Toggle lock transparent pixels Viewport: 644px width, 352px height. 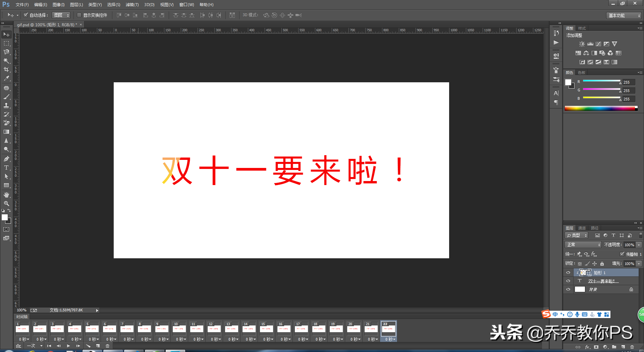(580, 264)
